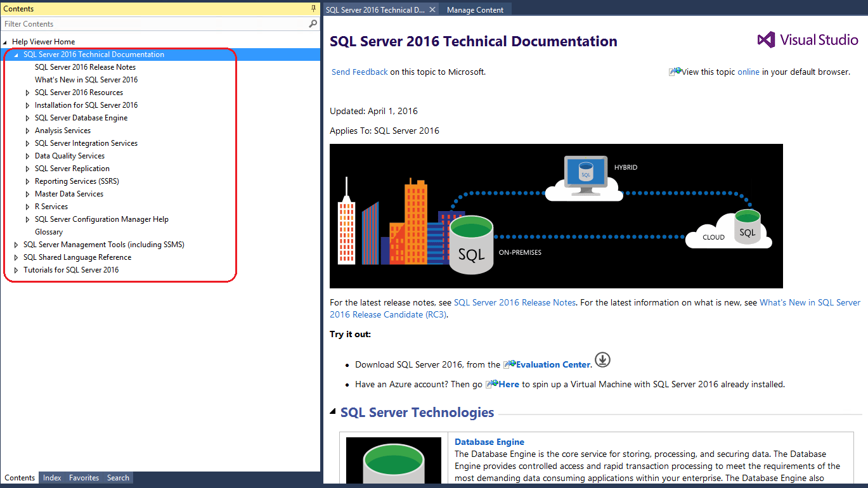
Task: Click the Send Feedback link
Action: (360, 72)
